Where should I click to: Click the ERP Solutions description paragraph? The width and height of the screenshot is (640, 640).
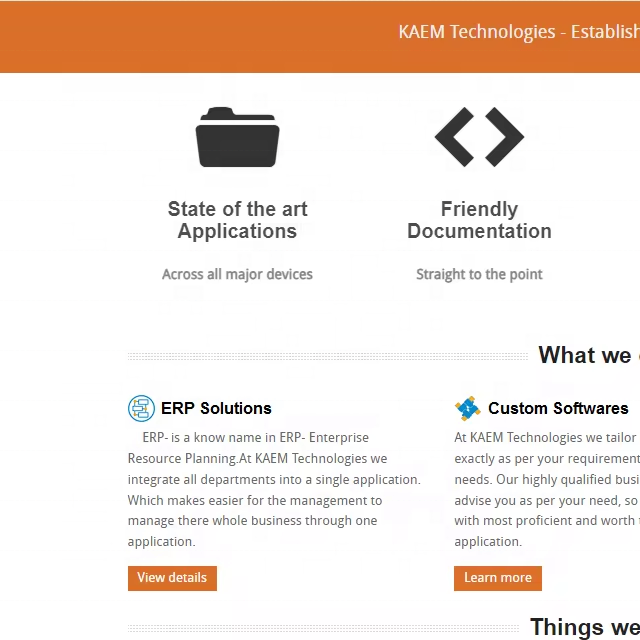[x=274, y=489]
